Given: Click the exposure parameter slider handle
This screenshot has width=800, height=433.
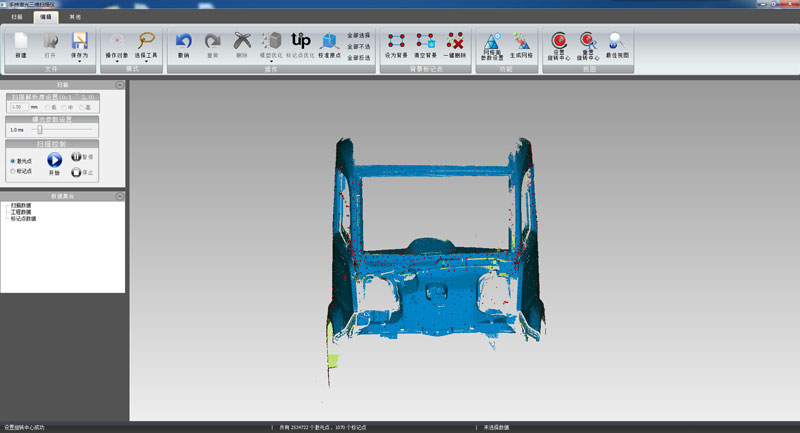Looking at the screenshot, I should (x=39, y=129).
